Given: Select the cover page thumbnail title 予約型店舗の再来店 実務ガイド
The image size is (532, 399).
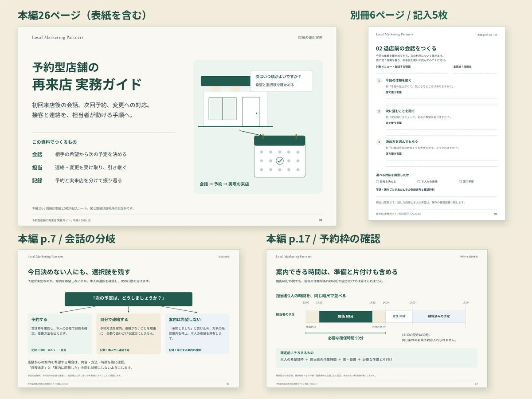Looking at the screenshot, I should click(x=87, y=76).
